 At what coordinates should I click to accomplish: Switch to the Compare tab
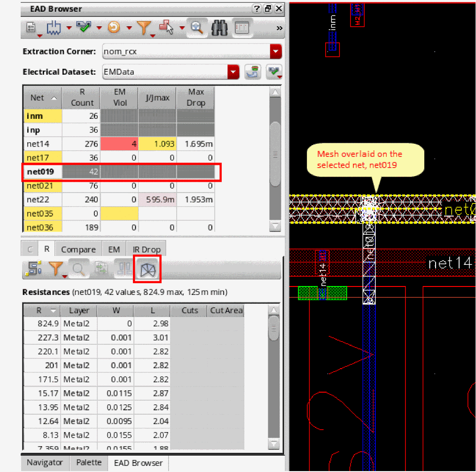(x=78, y=249)
